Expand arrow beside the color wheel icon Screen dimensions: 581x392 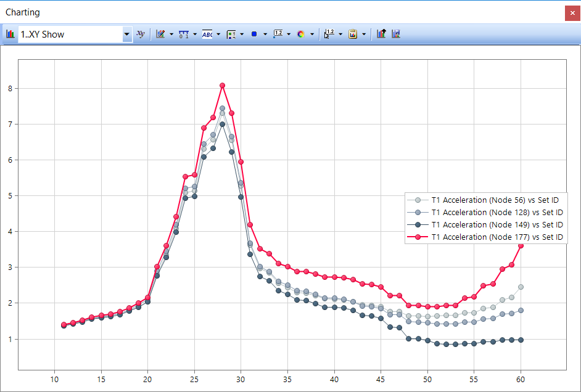pyautogui.click(x=312, y=35)
